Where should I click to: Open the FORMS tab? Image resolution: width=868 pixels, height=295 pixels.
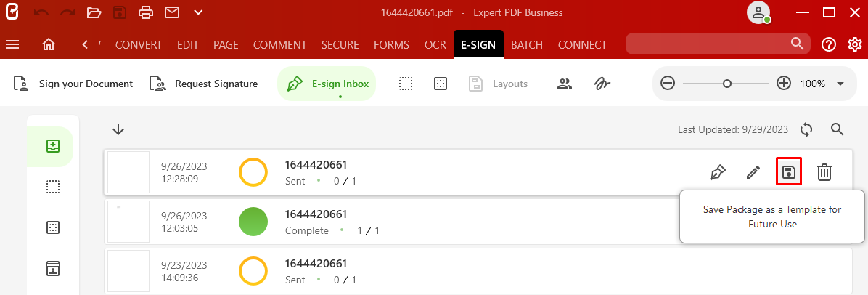pyautogui.click(x=391, y=45)
